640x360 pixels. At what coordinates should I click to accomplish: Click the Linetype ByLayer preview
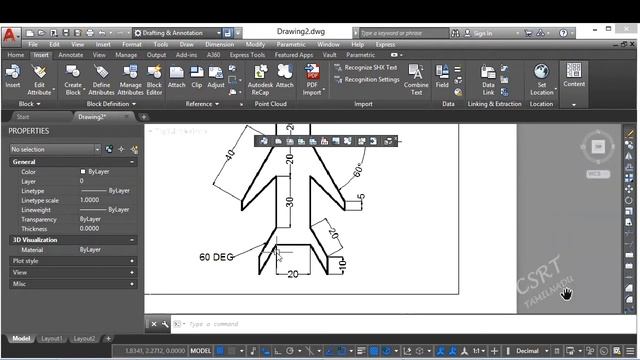(93, 191)
